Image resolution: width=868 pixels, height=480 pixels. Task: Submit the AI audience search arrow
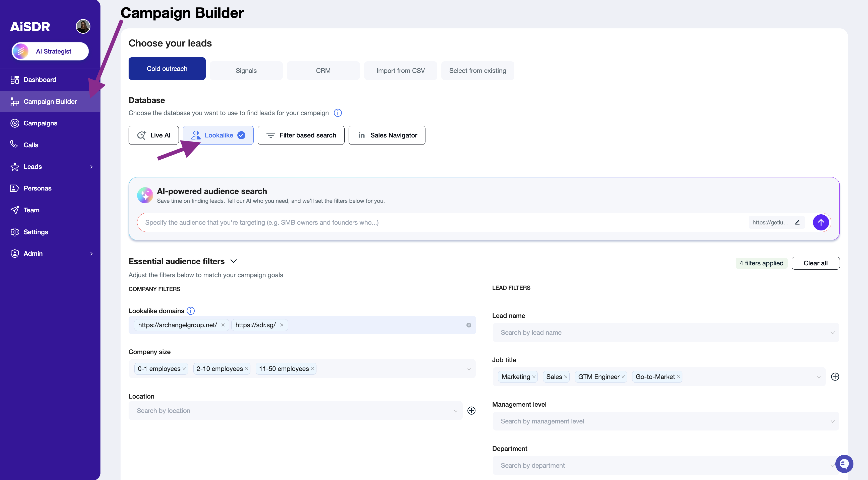coord(821,222)
